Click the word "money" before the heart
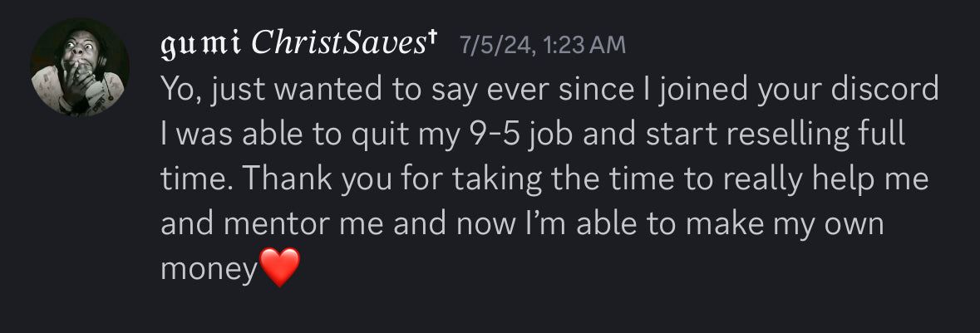This screenshot has height=333, width=980. click(x=209, y=270)
